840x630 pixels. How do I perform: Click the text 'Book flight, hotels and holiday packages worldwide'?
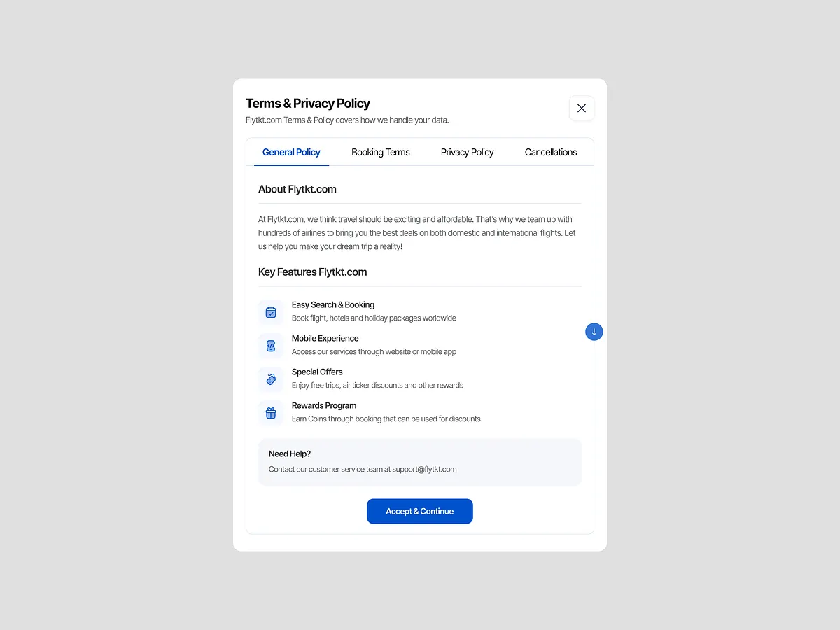click(x=374, y=318)
